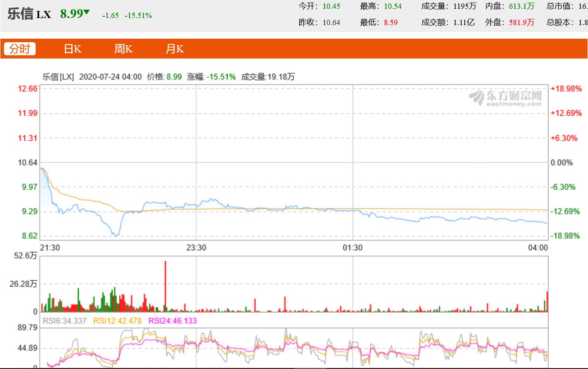
Task: Click the RSI12:42.478 indicator label
Action: click(118, 321)
